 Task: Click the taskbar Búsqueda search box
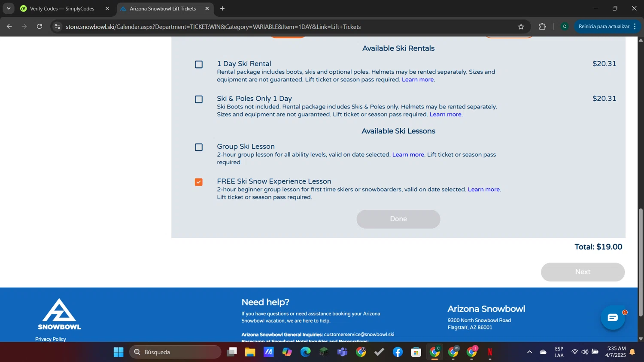pos(175,352)
